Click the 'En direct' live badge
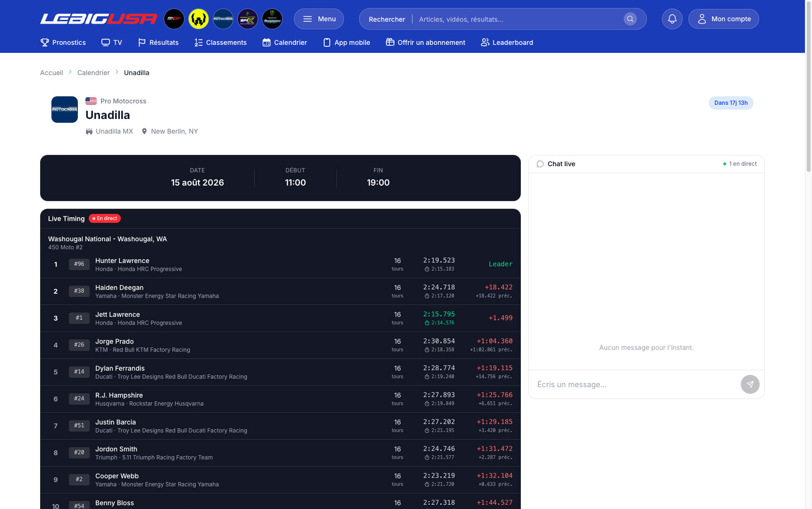The height and width of the screenshot is (509, 812). (105, 219)
